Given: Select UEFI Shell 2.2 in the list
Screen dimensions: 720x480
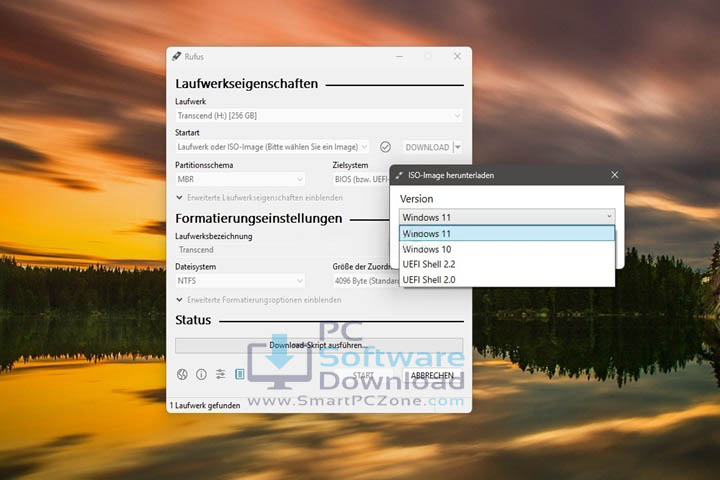Looking at the screenshot, I should tap(507, 264).
